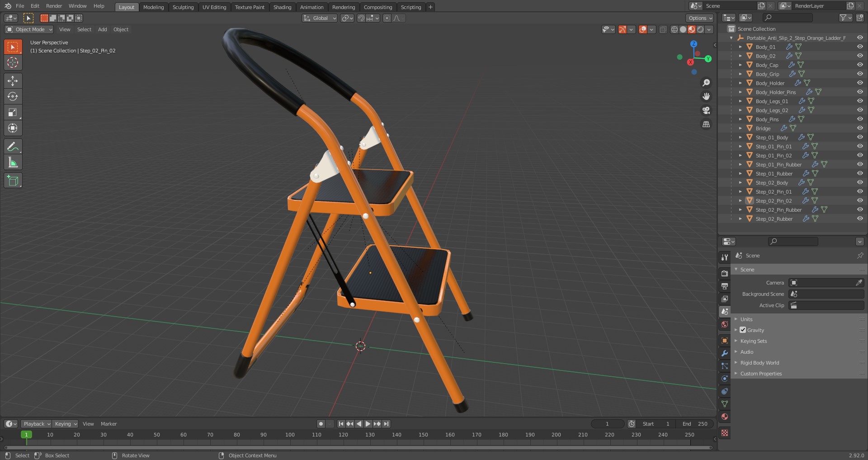Switch to the Shading workspace tab

(x=282, y=7)
